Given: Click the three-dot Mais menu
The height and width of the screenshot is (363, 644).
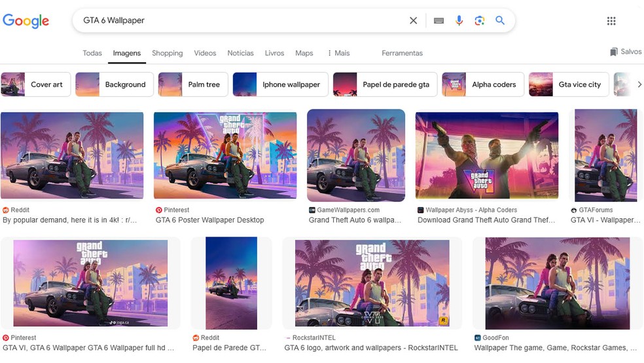Looking at the screenshot, I should point(339,53).
